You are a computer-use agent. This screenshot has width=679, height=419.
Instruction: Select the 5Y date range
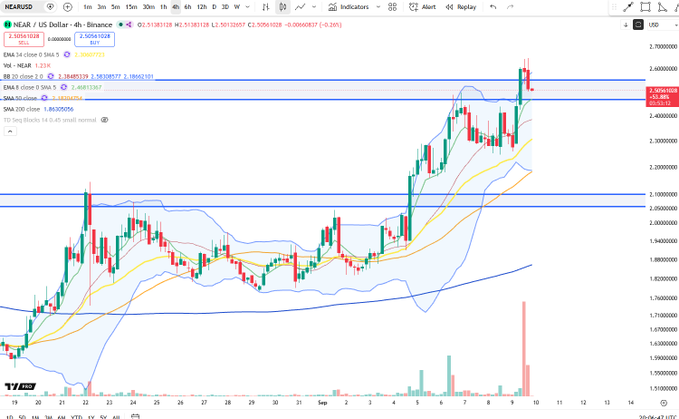pos(103,417)
